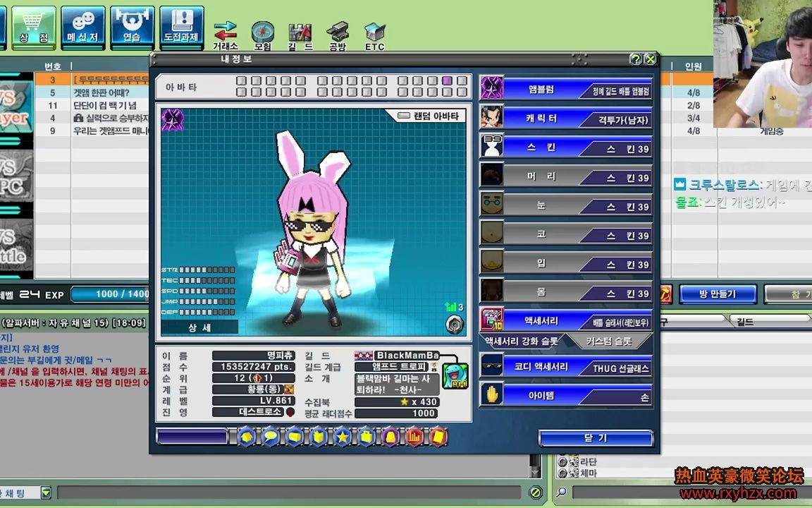
Task: Click the user search input field
Action: coord(691,492)
